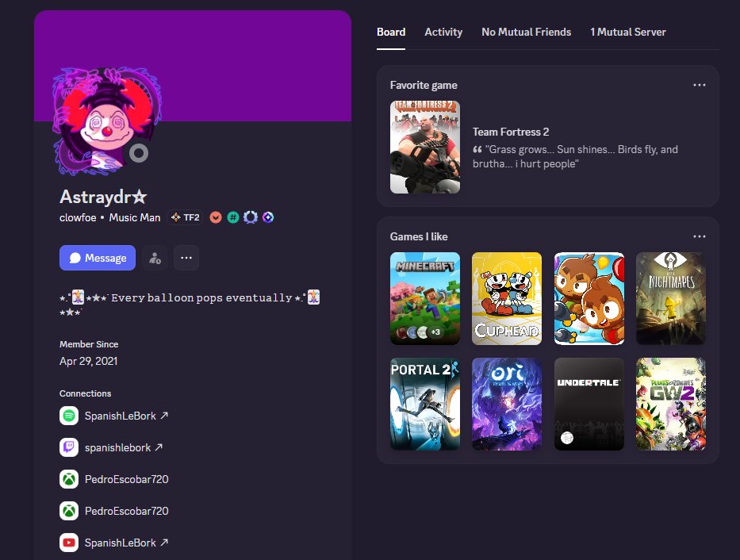Open the More options menu on the profile
Viewport: 740px width, 560px height.
186,257
